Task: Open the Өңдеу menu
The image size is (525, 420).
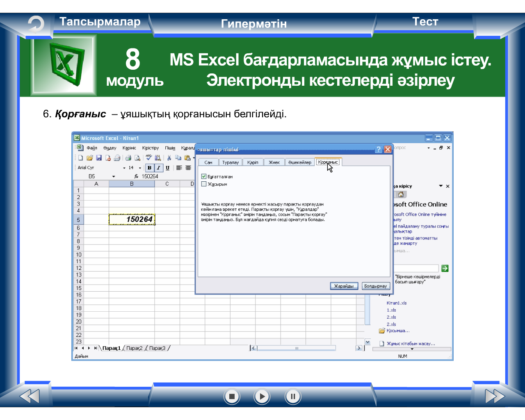Action: pos(110,148)
